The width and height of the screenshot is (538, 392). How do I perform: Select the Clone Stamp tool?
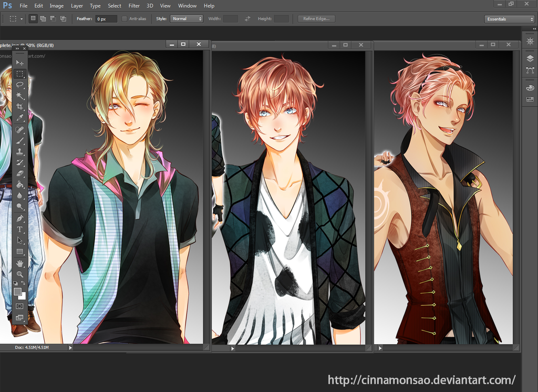tap(19, 152)
